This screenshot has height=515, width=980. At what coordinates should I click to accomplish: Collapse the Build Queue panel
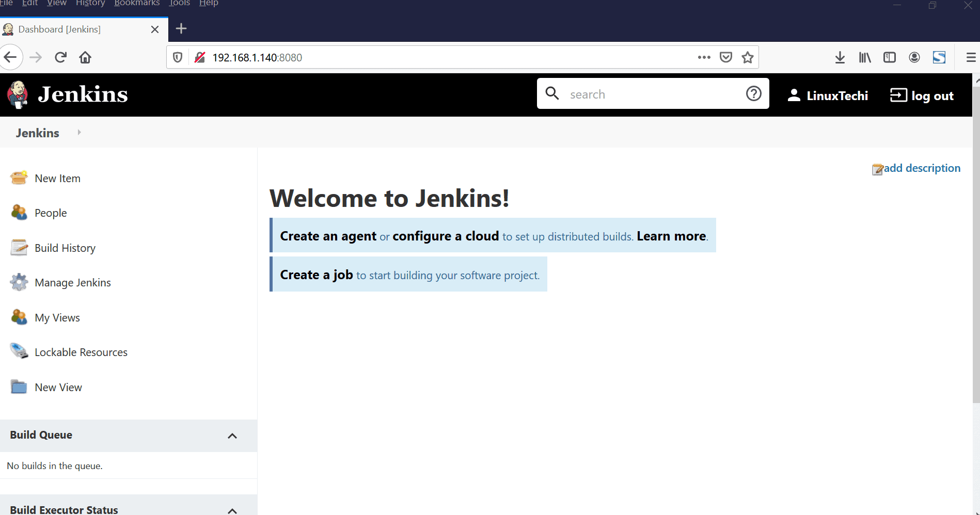click(x=232, y=436)
